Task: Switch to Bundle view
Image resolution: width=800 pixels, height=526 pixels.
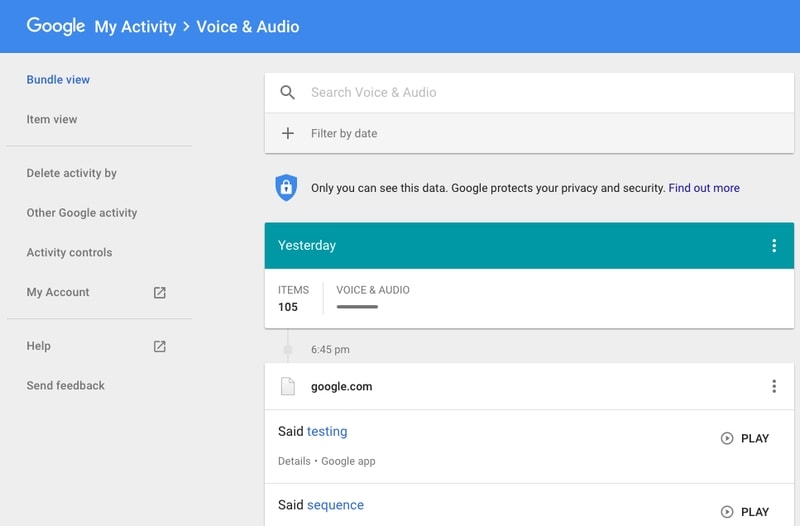Action: 58,80
